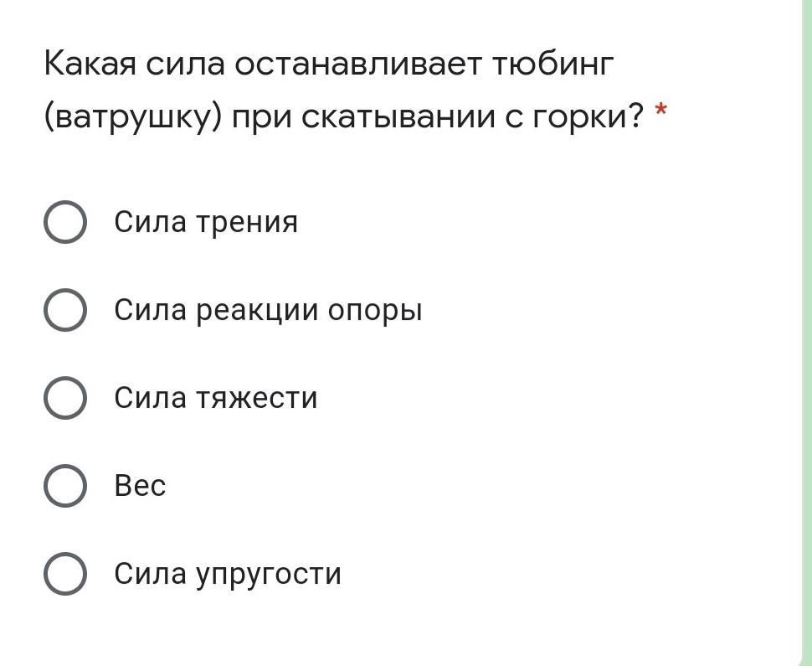
Task: Tick the 'Сила упругости' radio circle
Action: click(x=64, y=574)
